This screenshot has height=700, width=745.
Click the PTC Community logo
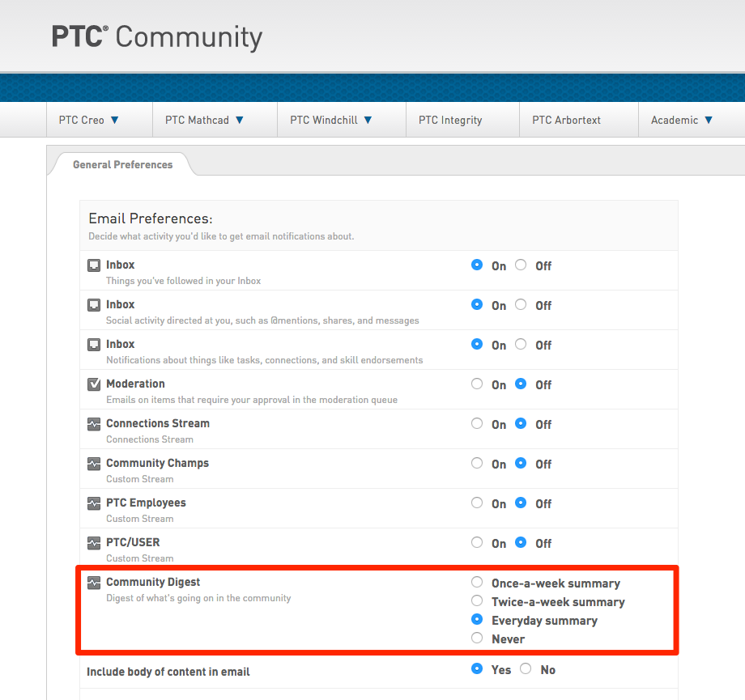(157, 37)
